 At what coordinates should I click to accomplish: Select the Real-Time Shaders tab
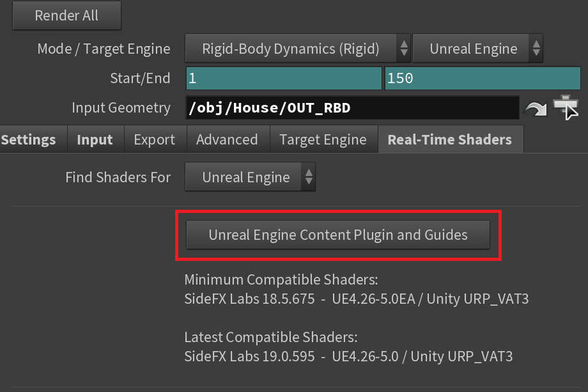(x=450, y=139)
